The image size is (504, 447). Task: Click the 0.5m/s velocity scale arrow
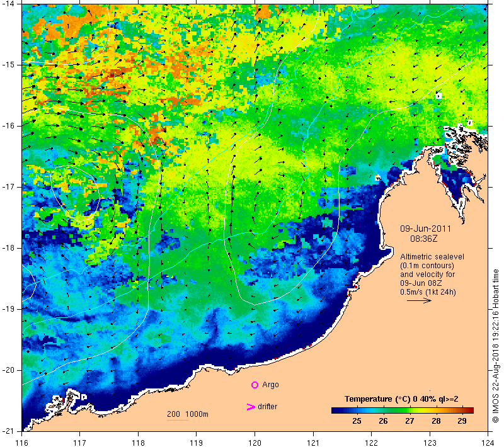[x=419, y=301]
